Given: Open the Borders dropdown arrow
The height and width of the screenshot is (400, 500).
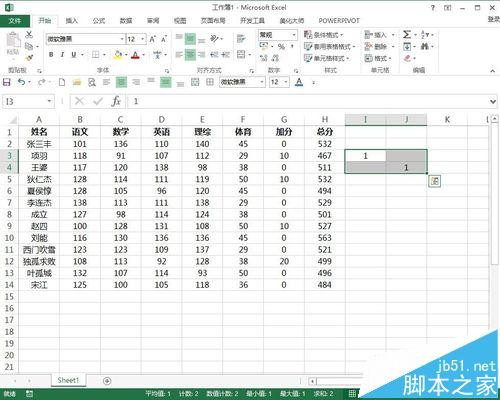Looking at the screenshot, I should click(104, 54).
